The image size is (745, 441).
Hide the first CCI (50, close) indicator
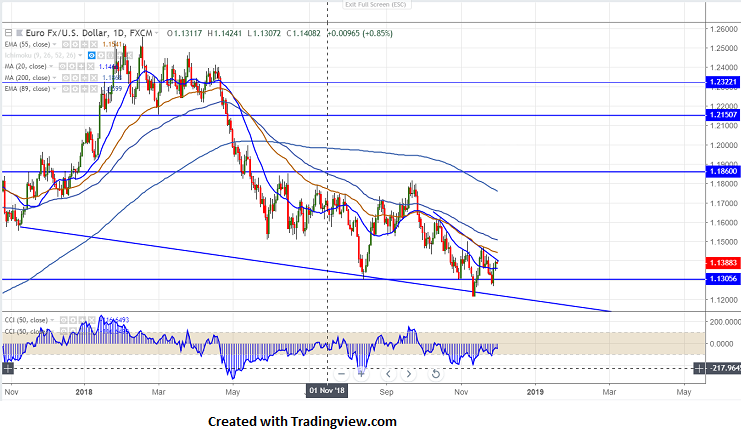(64, 320)
